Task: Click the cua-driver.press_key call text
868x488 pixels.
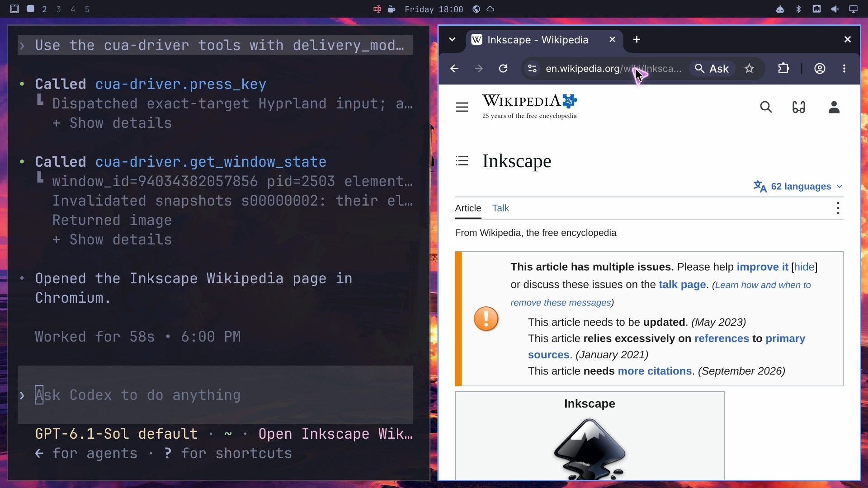Action: click(180, 84)
